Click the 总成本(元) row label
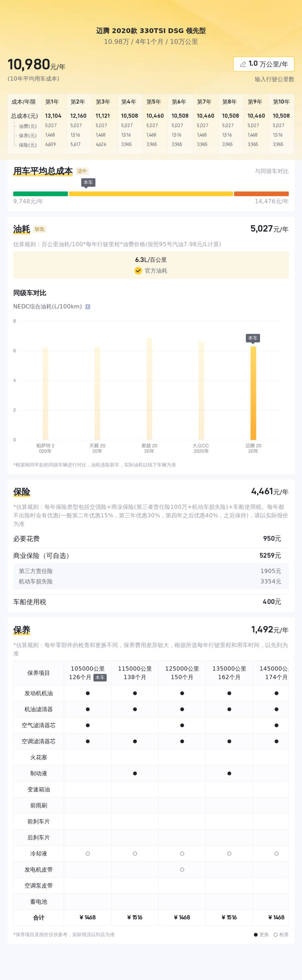The image size is (302, 980). pos(24,116)
